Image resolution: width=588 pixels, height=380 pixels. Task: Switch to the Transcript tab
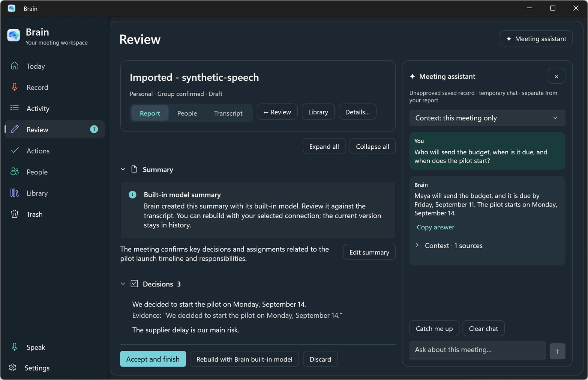click(x=228, y=113)
